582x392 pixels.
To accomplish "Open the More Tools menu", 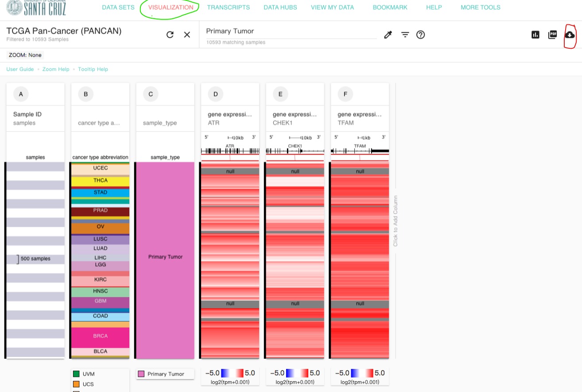I will pos(480,8).
